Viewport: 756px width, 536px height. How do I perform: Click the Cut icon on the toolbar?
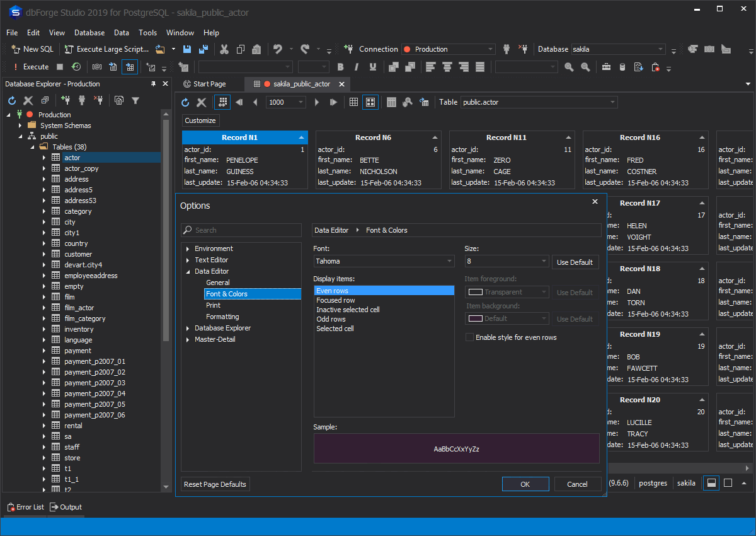(x=224, y=49)
